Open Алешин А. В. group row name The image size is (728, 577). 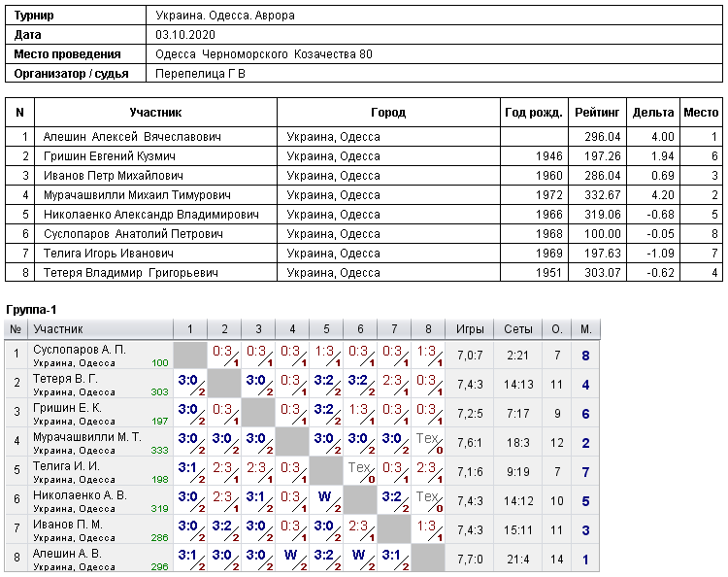(67, 554)
